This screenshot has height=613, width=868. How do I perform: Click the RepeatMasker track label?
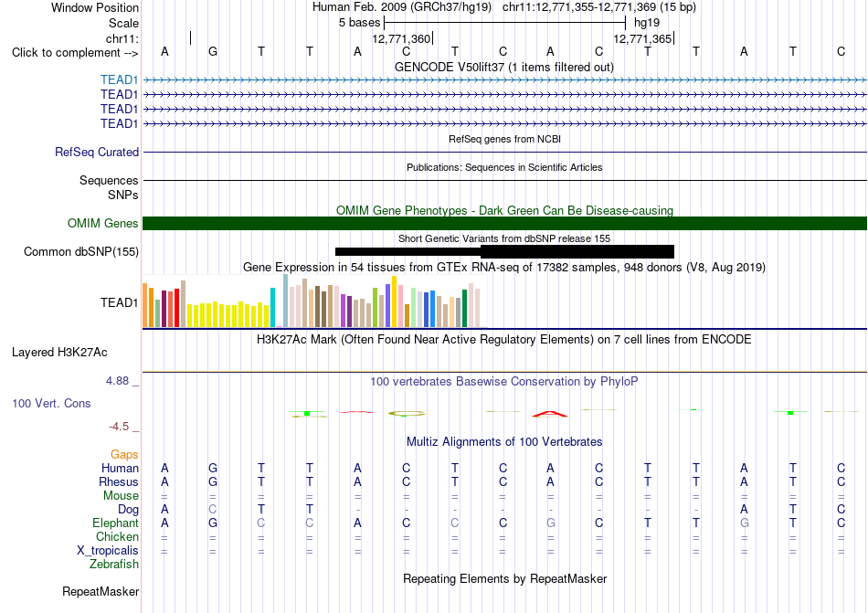point(101,591)
